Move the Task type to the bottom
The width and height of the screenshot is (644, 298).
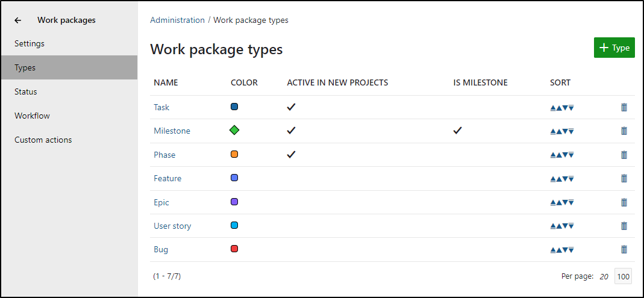pos(571,108)
